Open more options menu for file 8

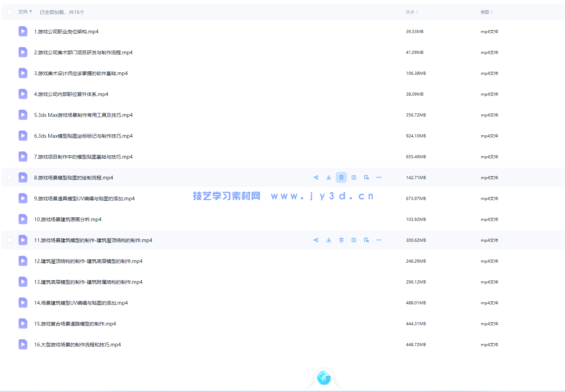(x=379, y=177)
